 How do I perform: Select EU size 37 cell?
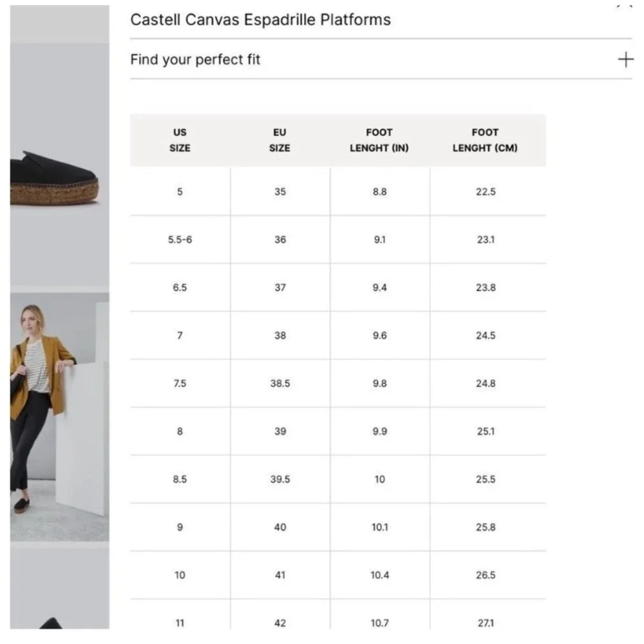coord(280,287)
